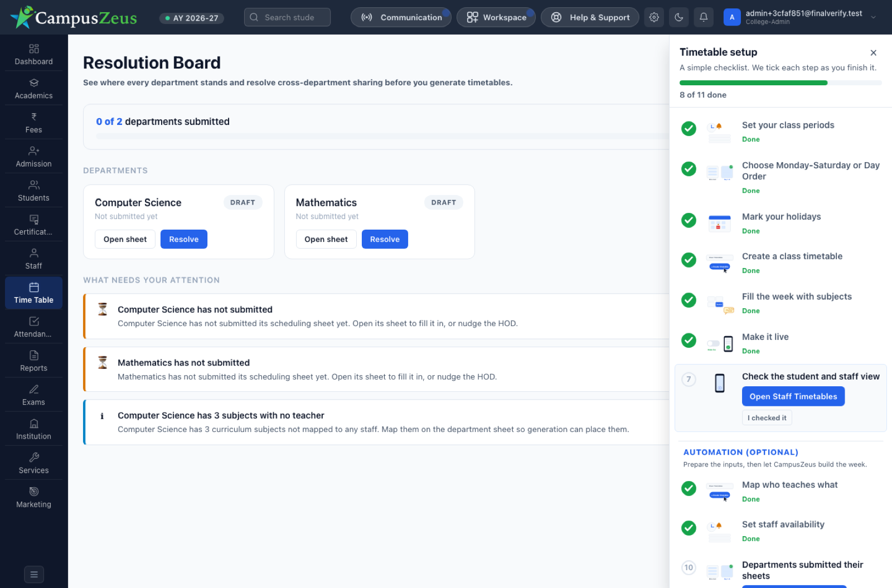Click the Mathematics DRAFT badge
Screen dimensions: 892x588
(444, 202)
